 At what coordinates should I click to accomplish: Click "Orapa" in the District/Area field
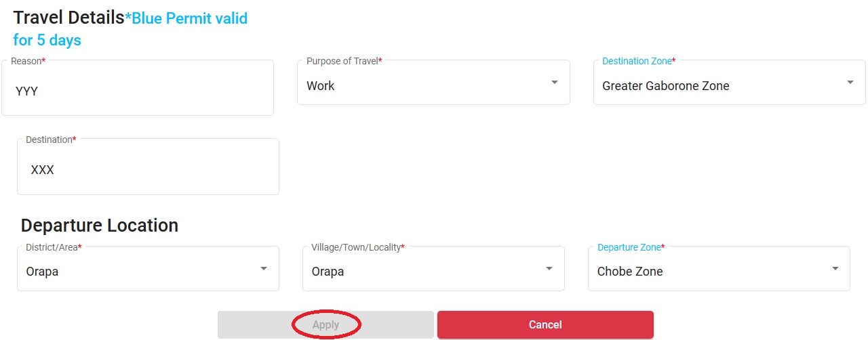point(42,272)
